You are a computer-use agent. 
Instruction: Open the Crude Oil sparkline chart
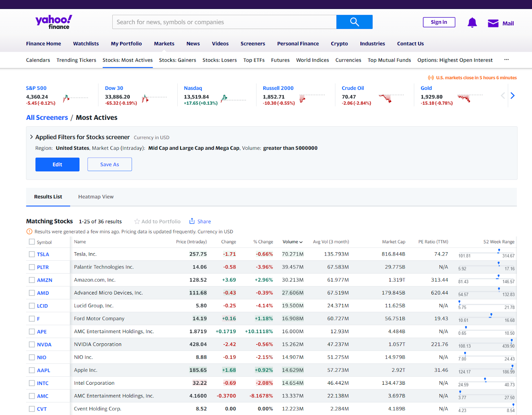coord(391,98)
